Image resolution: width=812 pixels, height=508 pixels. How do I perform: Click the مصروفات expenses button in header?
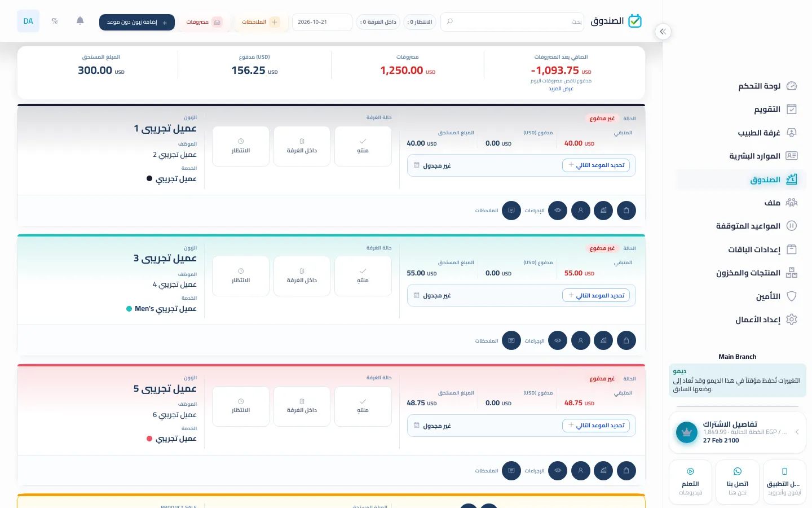(x=204, y=22)
